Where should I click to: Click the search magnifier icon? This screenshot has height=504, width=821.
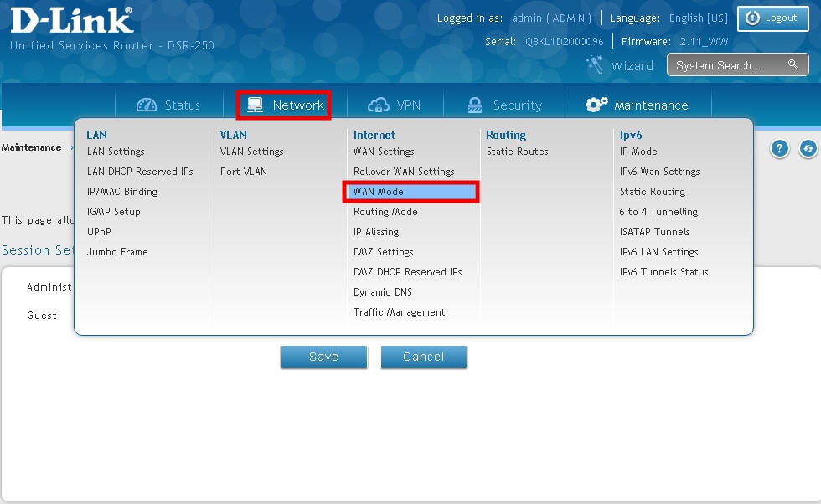793,65
